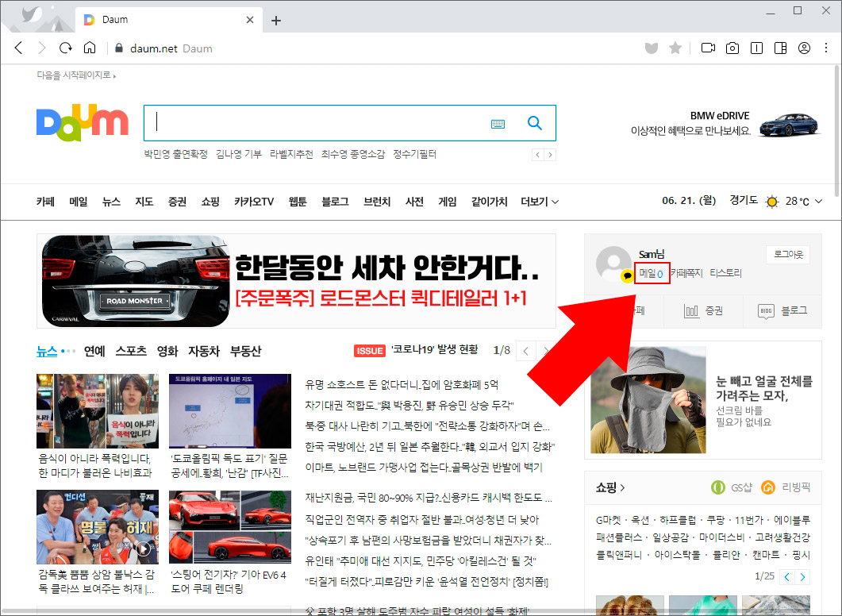Click the yellow Kakao talk badge icon
The image size is (842, 616).
click(x=627, y=276)
